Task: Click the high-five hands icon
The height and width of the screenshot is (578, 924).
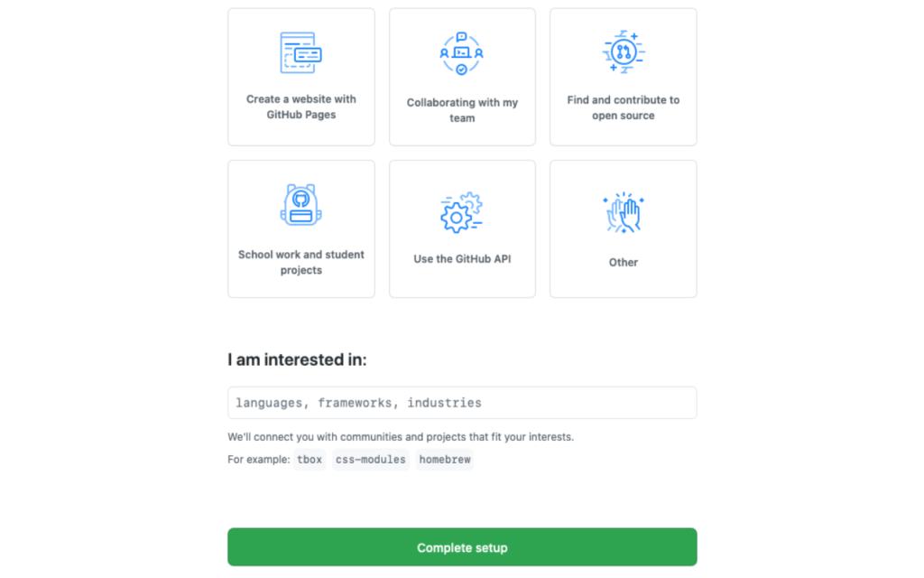Action: [x=623, y=212]
